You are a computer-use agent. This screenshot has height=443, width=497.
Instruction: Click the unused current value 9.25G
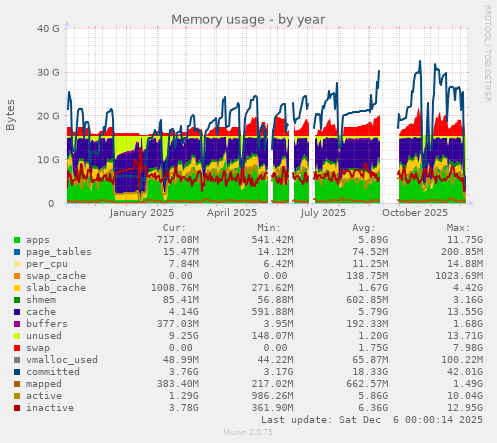(184, 336)
